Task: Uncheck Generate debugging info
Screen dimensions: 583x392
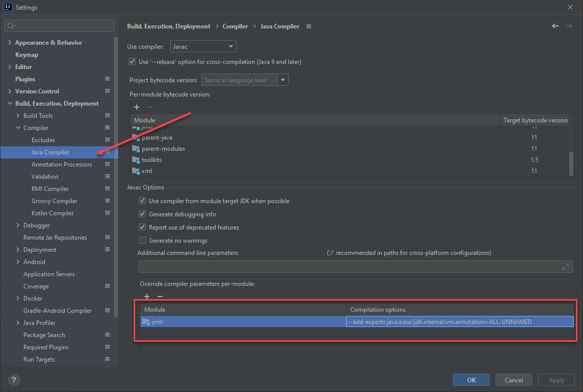Action: (142, 214)
